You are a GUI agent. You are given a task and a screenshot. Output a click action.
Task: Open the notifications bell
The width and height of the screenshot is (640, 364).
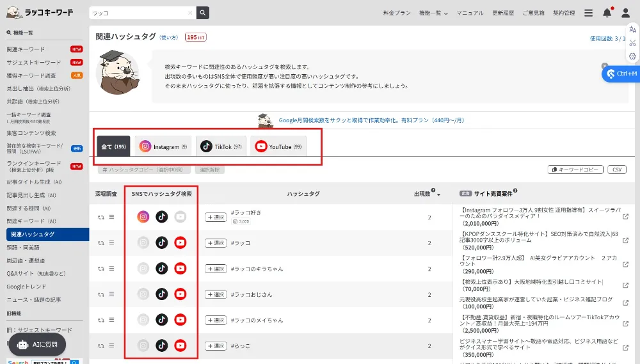(x=607, y=13)
